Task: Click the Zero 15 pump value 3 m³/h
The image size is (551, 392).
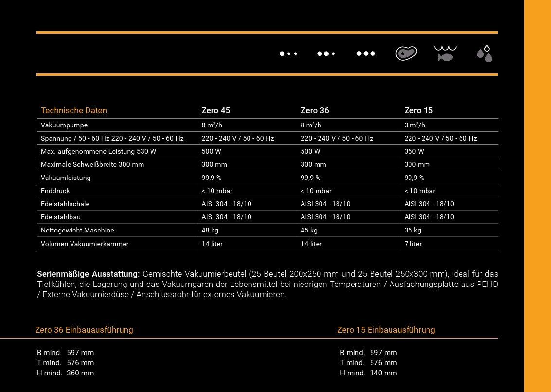Action: (x=415, y=125)
